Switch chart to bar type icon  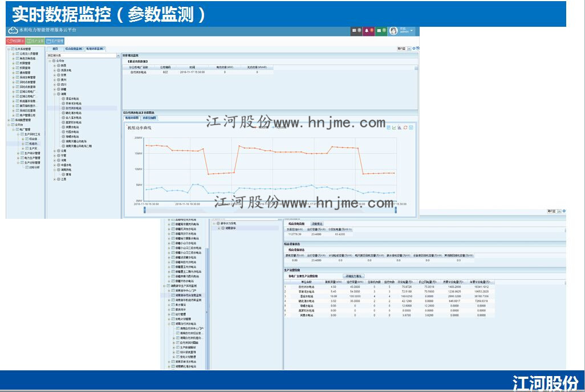(x=400, y=128)
